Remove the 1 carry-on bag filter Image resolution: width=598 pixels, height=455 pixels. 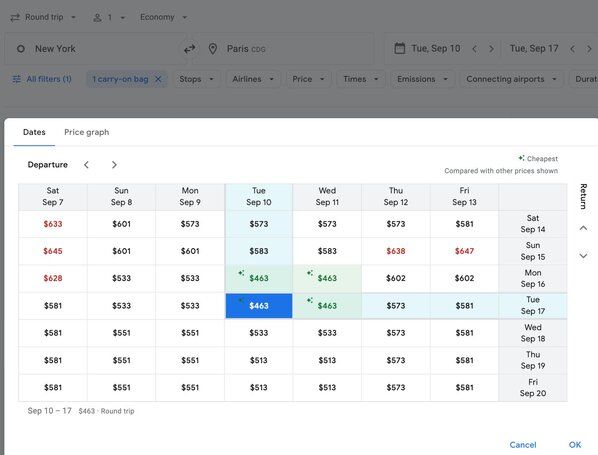coord(158,79)
